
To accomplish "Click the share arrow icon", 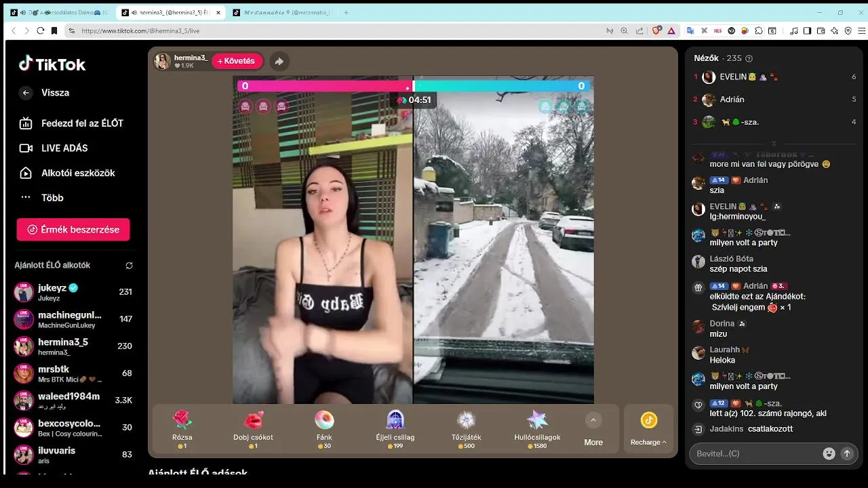I will pos(279,61).
